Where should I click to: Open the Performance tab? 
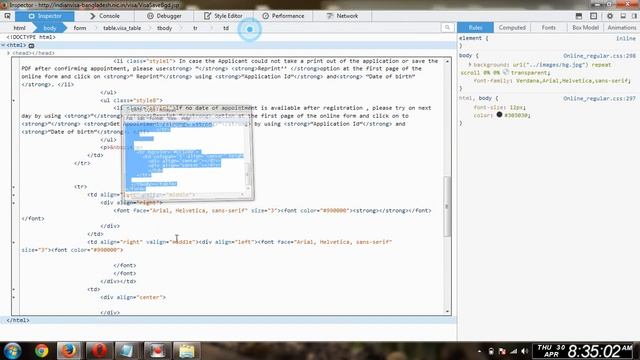pos(283,16)
